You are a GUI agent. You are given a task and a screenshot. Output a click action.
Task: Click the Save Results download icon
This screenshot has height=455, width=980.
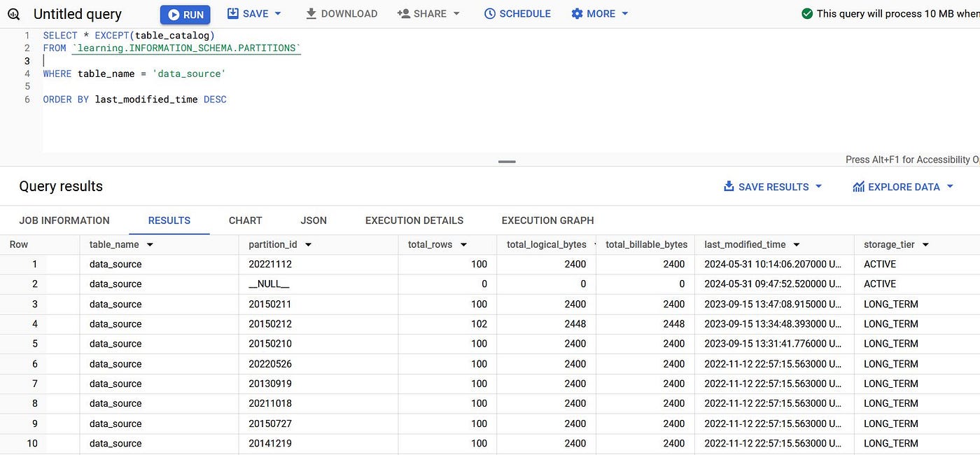click(x=728, y=186)
